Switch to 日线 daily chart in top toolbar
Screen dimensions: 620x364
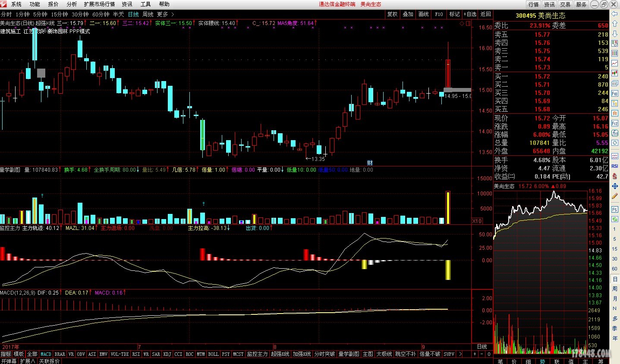click(133, 14)
